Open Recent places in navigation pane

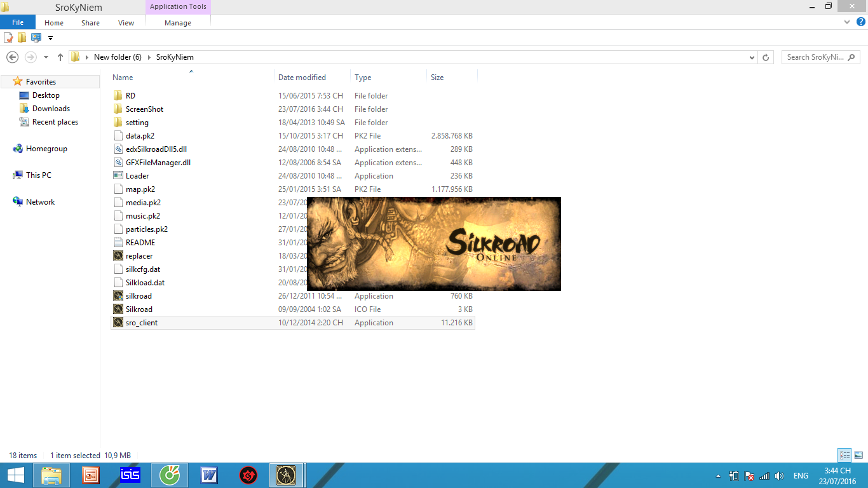(55, 122)
